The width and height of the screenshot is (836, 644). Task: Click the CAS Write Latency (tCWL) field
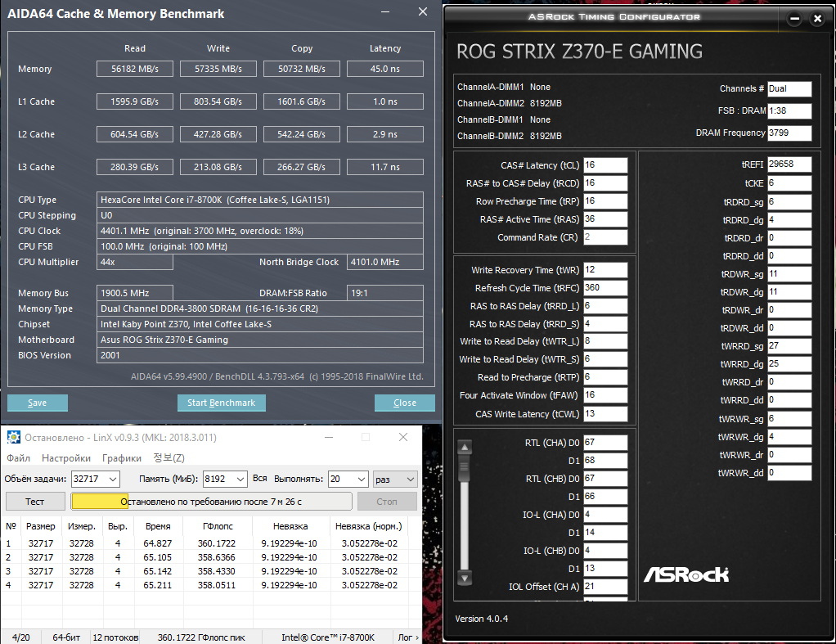[x=605, y=414]
